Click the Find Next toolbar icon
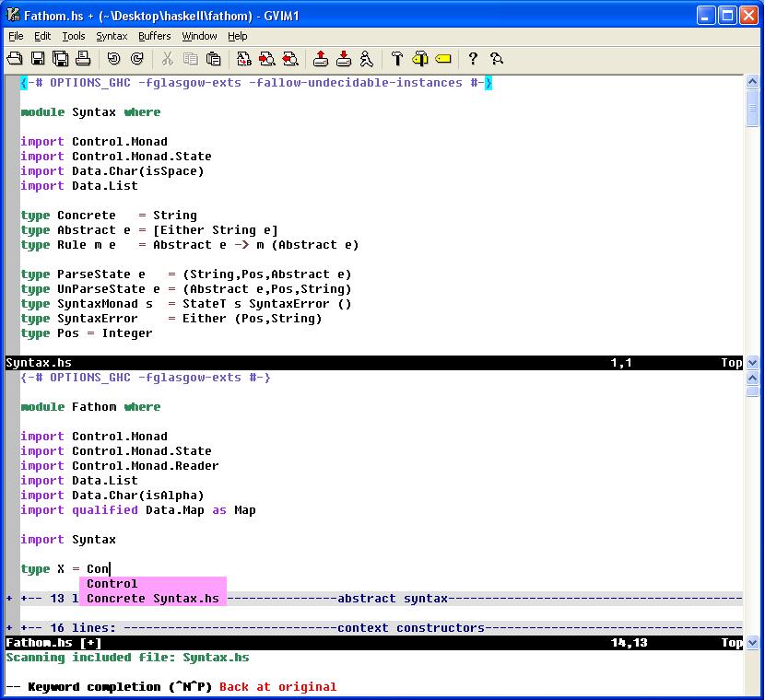This screenshot has width=765, height=700. click(x=267, y=59)
